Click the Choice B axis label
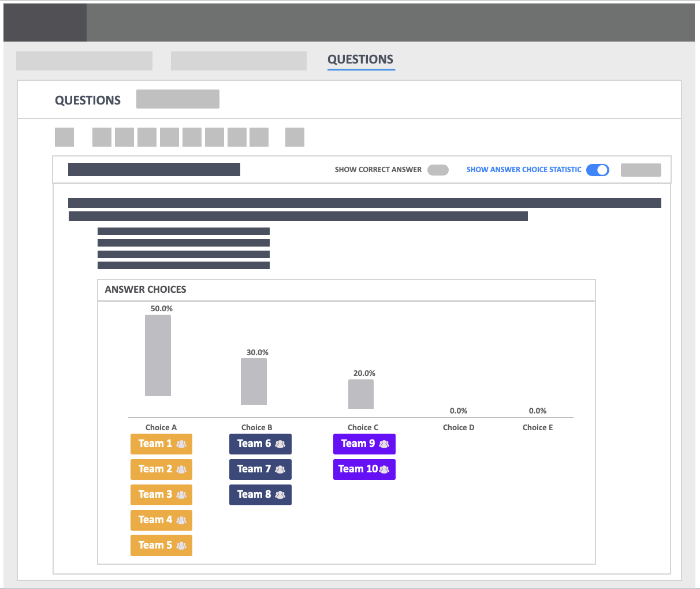 (x=257, y=428)
